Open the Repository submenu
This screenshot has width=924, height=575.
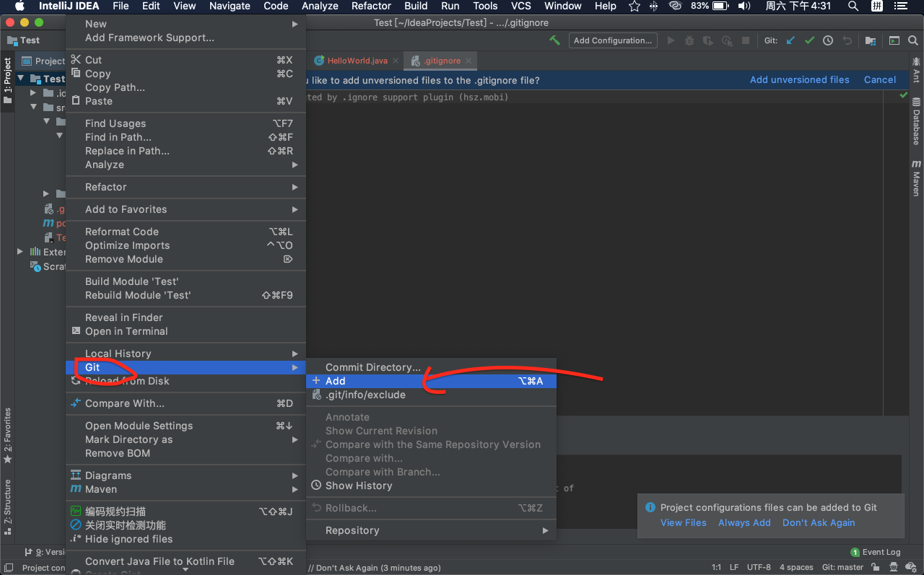[432, 530]
